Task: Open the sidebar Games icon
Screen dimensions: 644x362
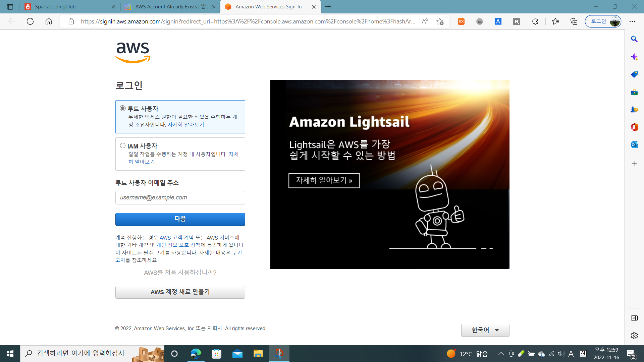Action: [x=634, y=110]
